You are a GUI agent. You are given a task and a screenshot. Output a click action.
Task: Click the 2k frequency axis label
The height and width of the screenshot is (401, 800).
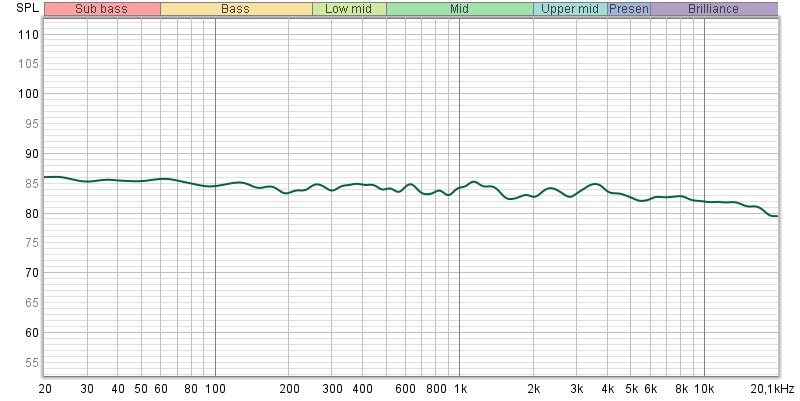[534, 389]
